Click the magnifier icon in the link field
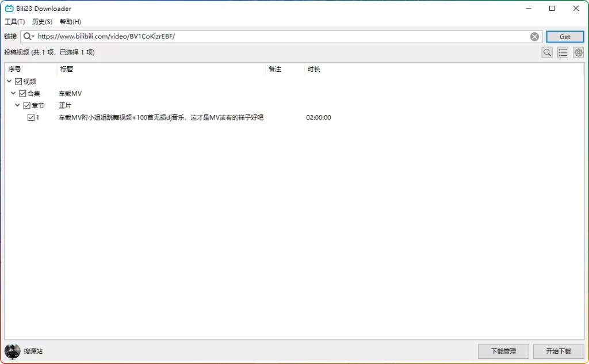 [x=28, y=36]
